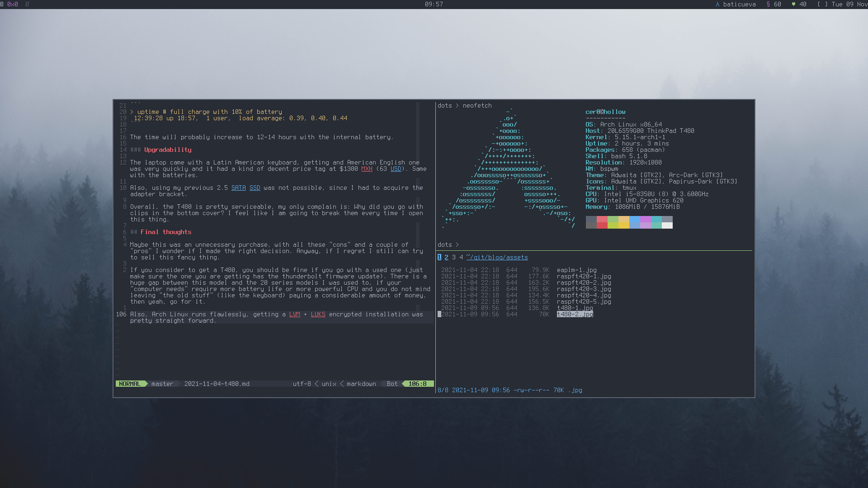The width and height of the screenshot is (868, 488).
Task: Click the empty bracket indicator before the date
Action: [x=822, y=4]
